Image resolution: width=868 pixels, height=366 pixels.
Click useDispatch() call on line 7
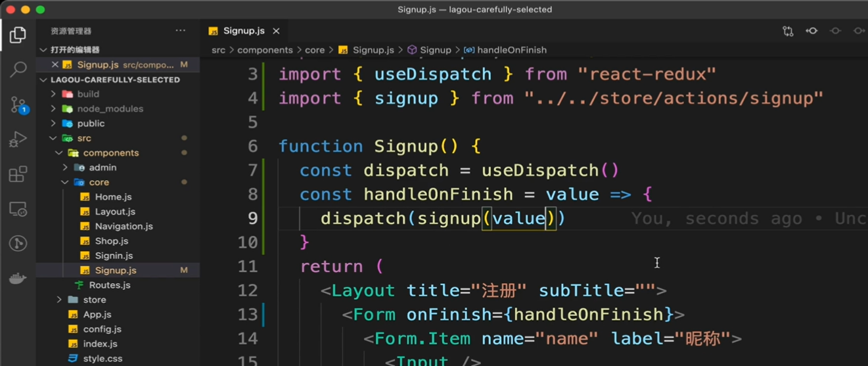pos(550,171)
